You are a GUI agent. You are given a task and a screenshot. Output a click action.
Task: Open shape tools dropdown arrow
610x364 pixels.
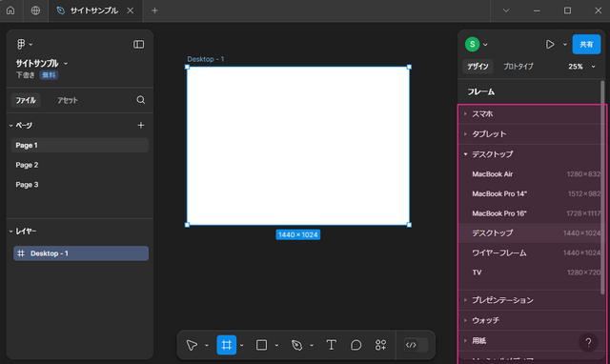pyautogui.click(x=276, y=345)
